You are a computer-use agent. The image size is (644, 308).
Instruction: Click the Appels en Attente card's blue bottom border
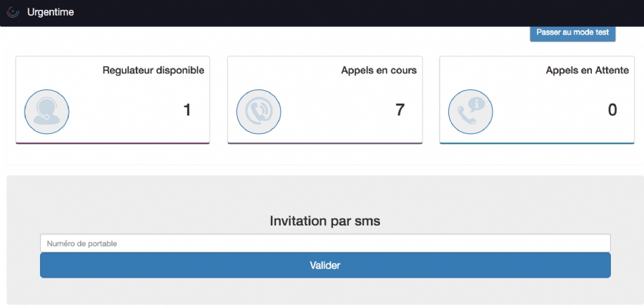536,143
